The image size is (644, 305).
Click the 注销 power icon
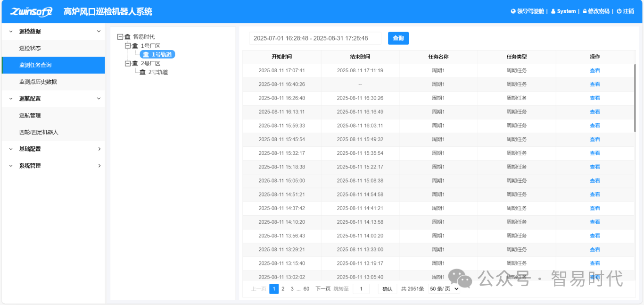coord(619,11)
